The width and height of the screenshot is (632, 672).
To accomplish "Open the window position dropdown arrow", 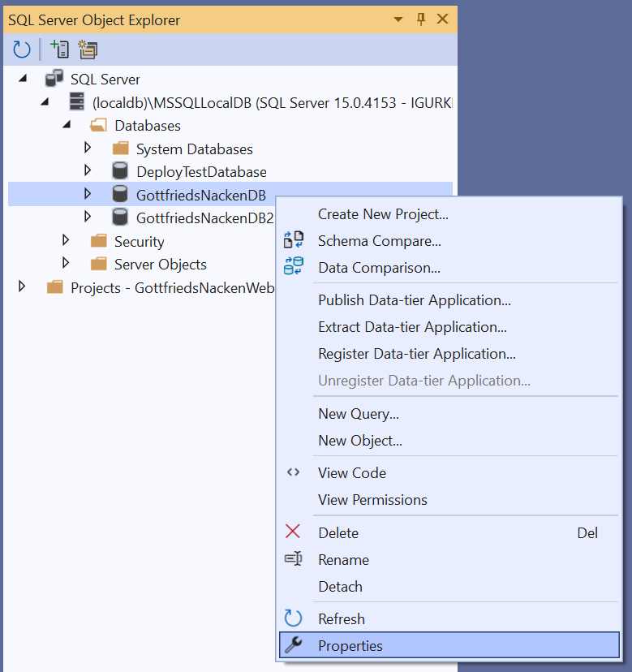I will (398, 19).
